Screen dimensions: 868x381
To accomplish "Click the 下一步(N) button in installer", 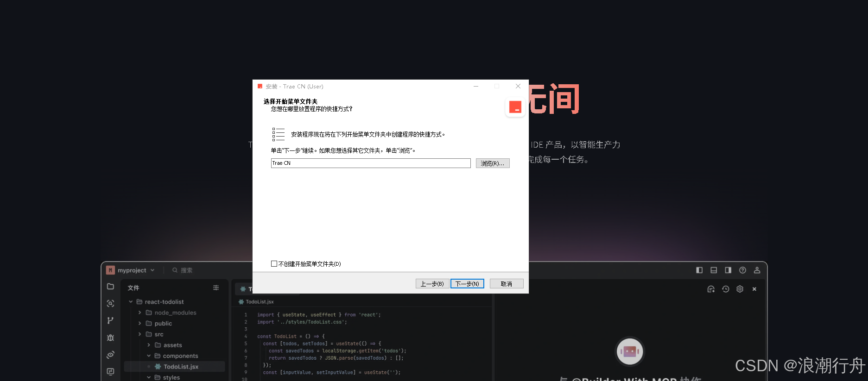I will [x=467, y=284].
